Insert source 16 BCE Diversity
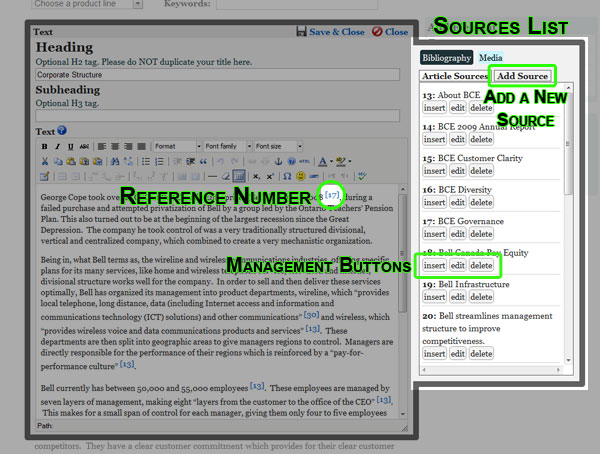The image size is (600, 454). pos(434,202)
